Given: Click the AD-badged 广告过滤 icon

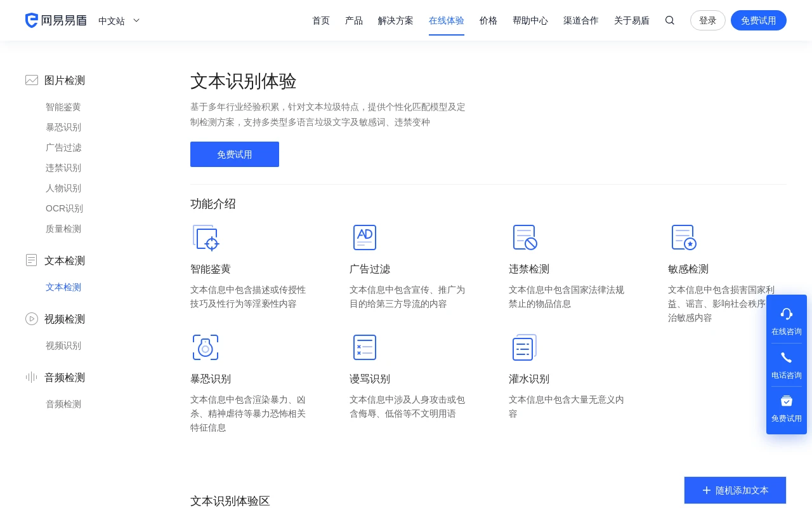Looking at the screenshot, I should click(365, 237).
